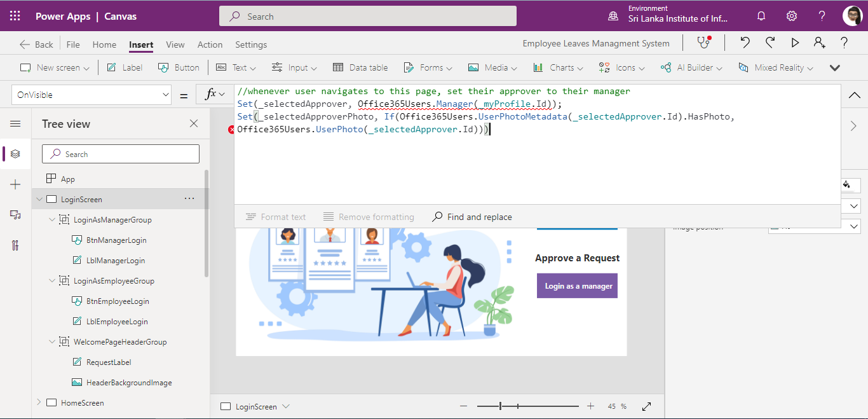Open Icons dropdown
This screenshot has width=868, height=419.
click(622, 67)
